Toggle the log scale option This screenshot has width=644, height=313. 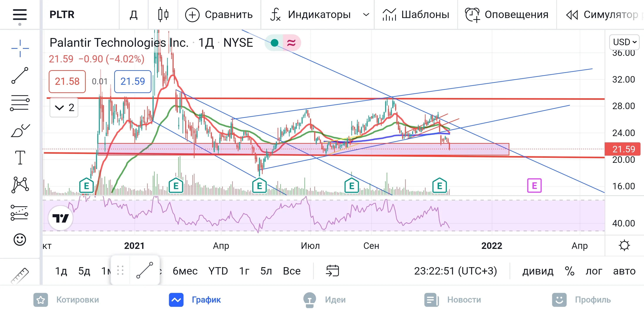point(594,271)
